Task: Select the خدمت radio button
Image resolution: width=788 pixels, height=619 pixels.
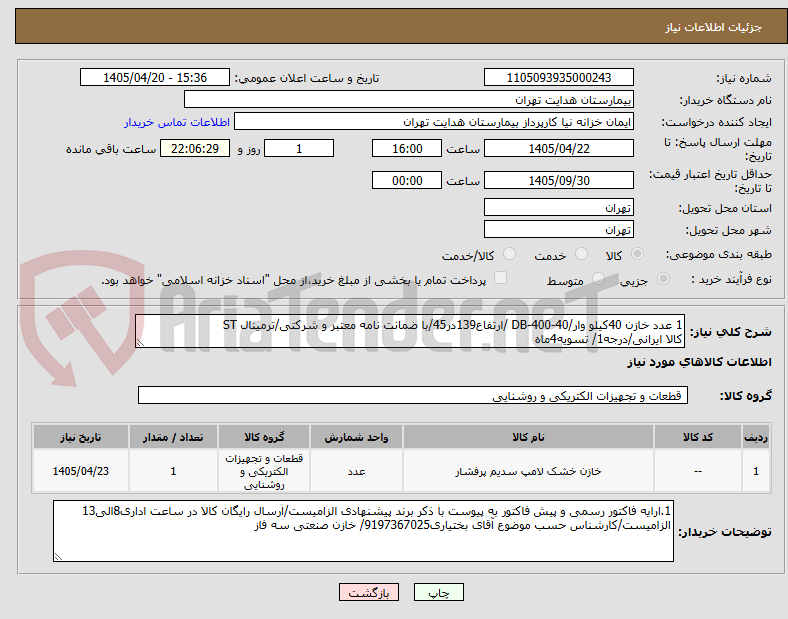Action: (581, 254)
